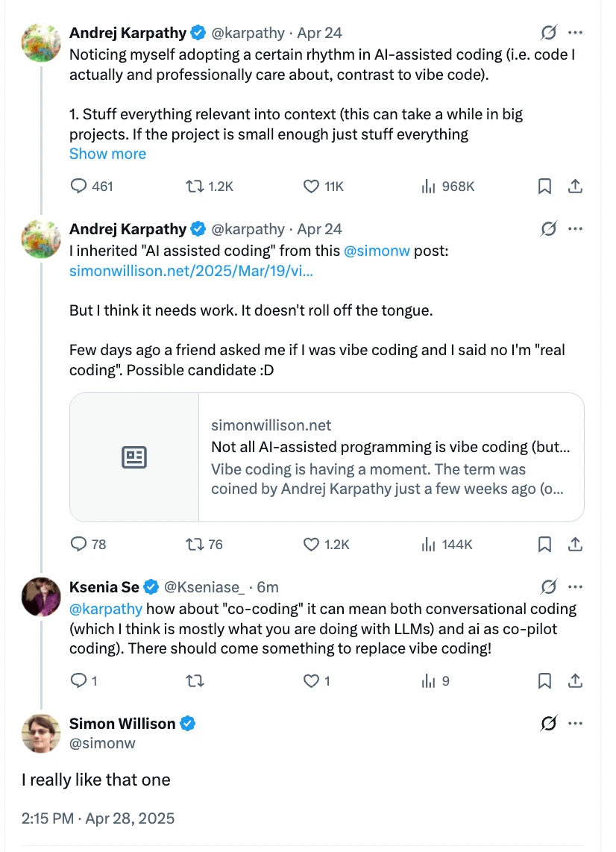Expand tweet with Show more

(107, 154)
